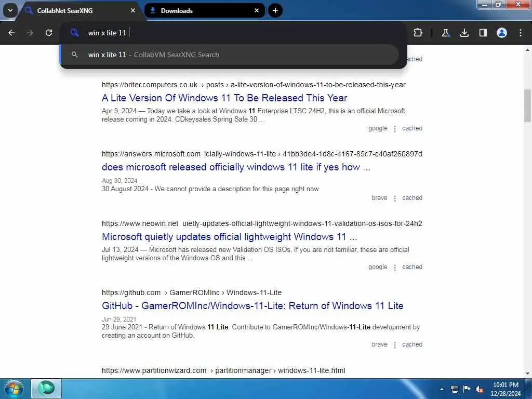532x399 pixels.
Task: Click brave engine label on answers.microsoft.com result
Action: pyautogui.click(x=379, y=198)
